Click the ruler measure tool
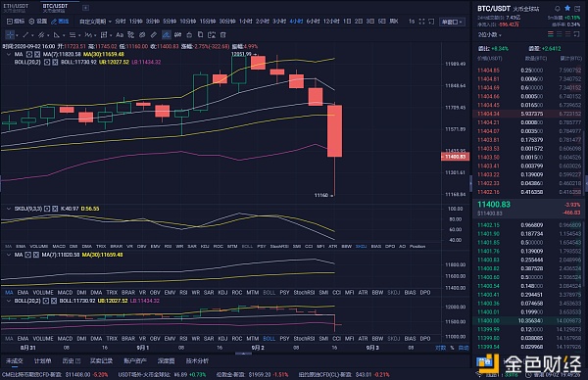Viewport: 588px width, 380px height. point(154,35)
